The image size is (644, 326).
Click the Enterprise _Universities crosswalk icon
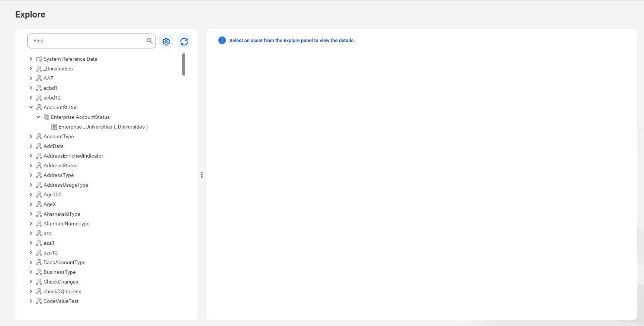point(54,127)
